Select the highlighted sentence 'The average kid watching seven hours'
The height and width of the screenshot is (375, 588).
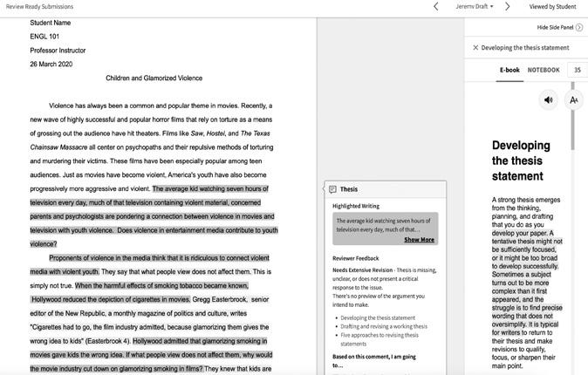(x=210, y=188)
